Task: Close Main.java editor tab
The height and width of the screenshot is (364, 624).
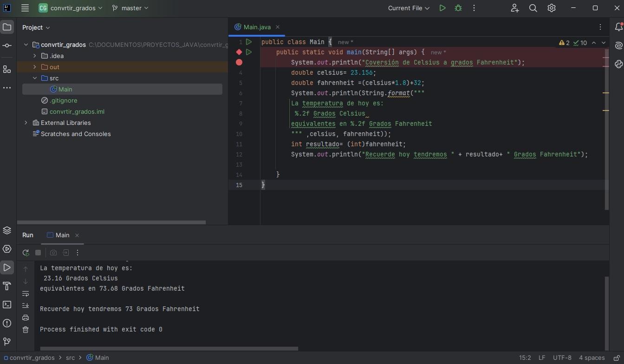Action: pos(278,27)
